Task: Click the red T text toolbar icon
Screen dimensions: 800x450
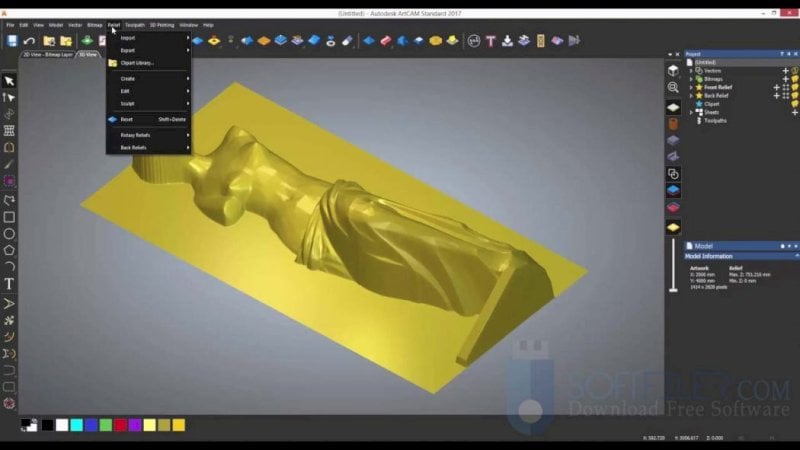Action: click(490, 41)
